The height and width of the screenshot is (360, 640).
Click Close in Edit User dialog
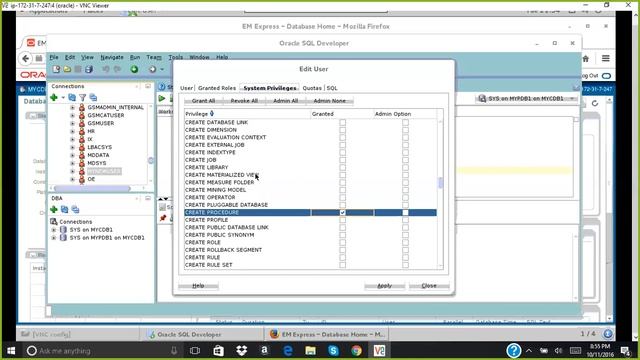[429, 286]
